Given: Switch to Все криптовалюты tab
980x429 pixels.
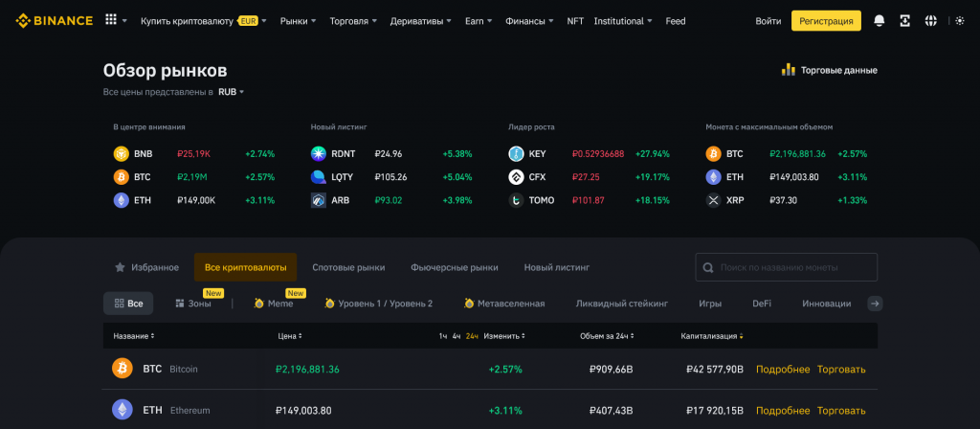Looking at the screenshot, I should [246, 267].
